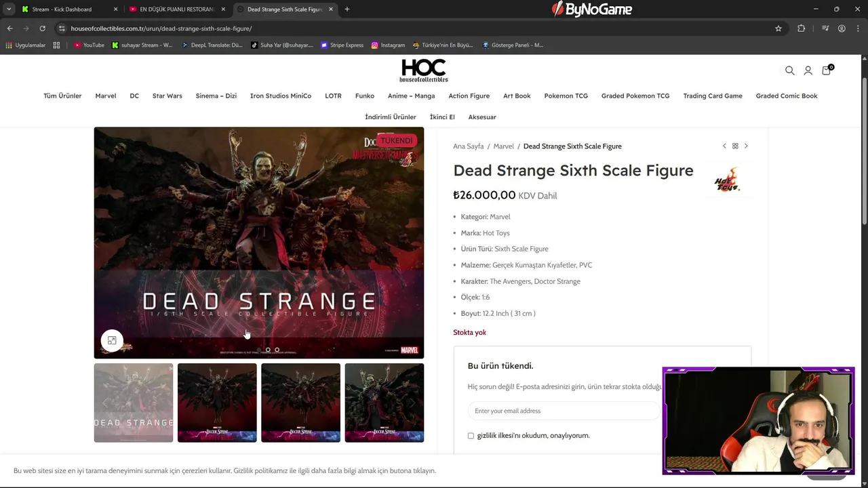The height and width of the screenshot is (488, 868).
Task: Open the Gösterge Paneli bookmark
Action: [x=513, y=45]
